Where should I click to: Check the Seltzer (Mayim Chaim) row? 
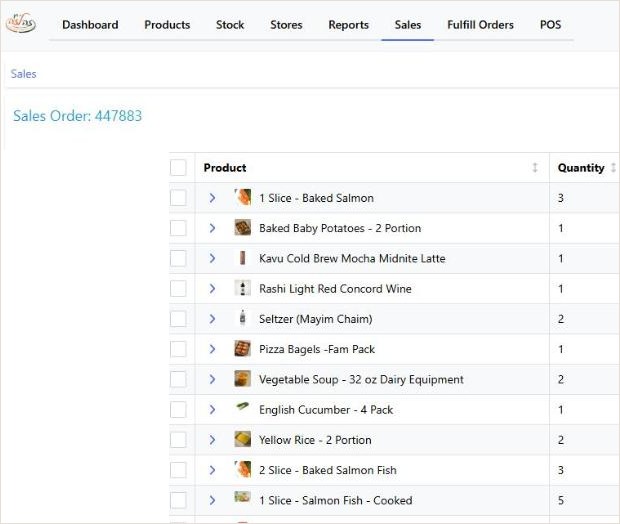178,319
